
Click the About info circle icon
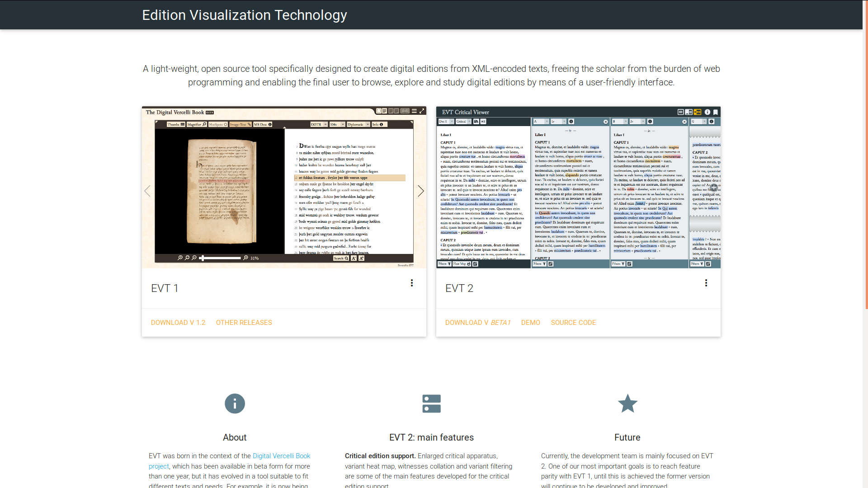235,404
